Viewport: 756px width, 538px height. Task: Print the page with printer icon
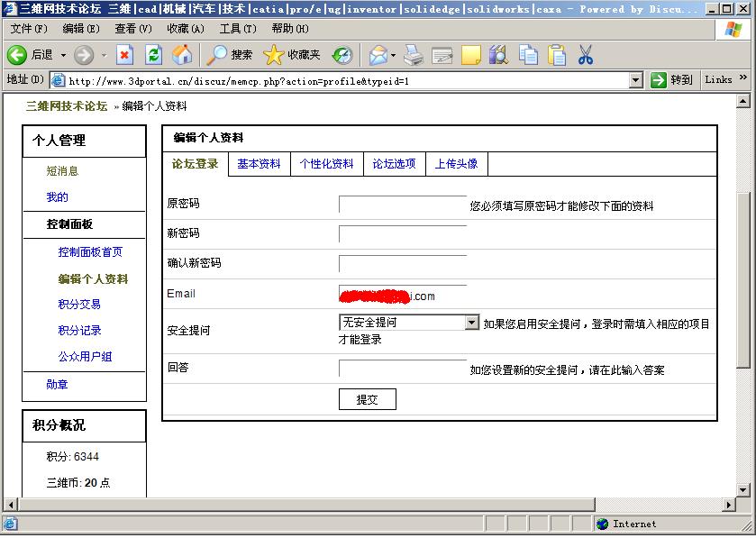click(x=414, y=56)
